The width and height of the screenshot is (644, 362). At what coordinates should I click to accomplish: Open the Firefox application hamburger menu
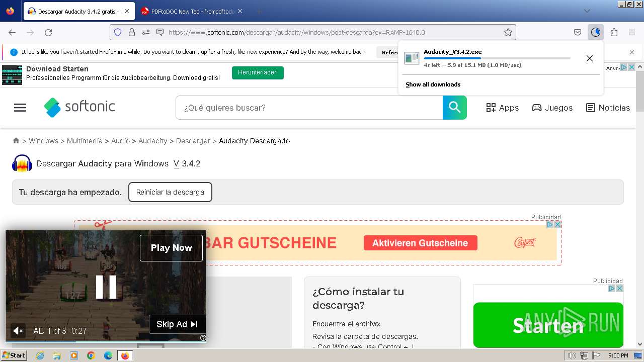pyautogui.click(x=632, y=32)
